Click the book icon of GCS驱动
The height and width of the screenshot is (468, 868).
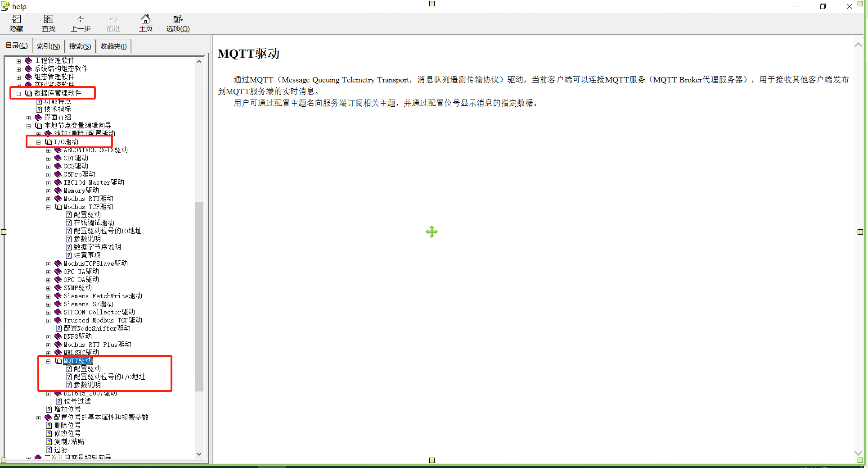point(58,166)
